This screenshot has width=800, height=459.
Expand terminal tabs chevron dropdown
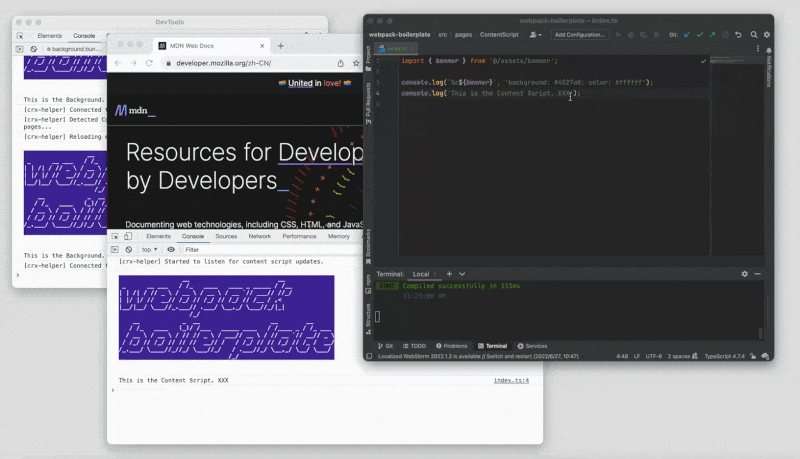[x=462, y=274]
